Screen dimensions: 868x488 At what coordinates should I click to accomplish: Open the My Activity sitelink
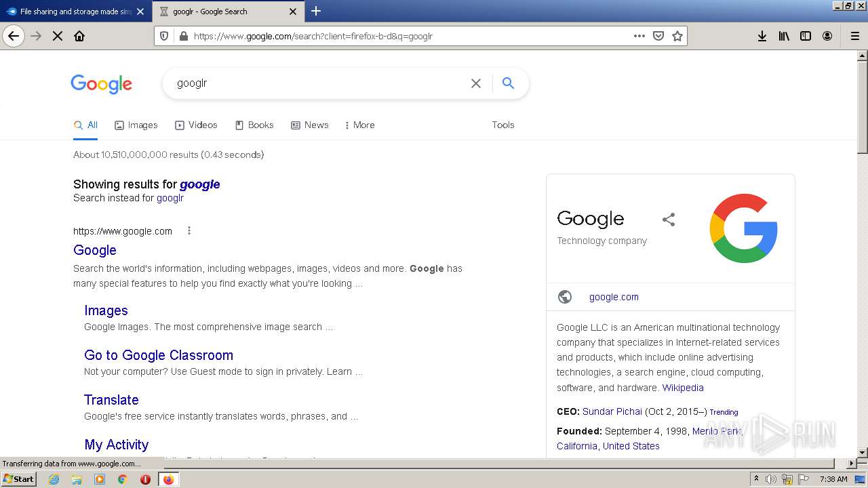point(116,445)
